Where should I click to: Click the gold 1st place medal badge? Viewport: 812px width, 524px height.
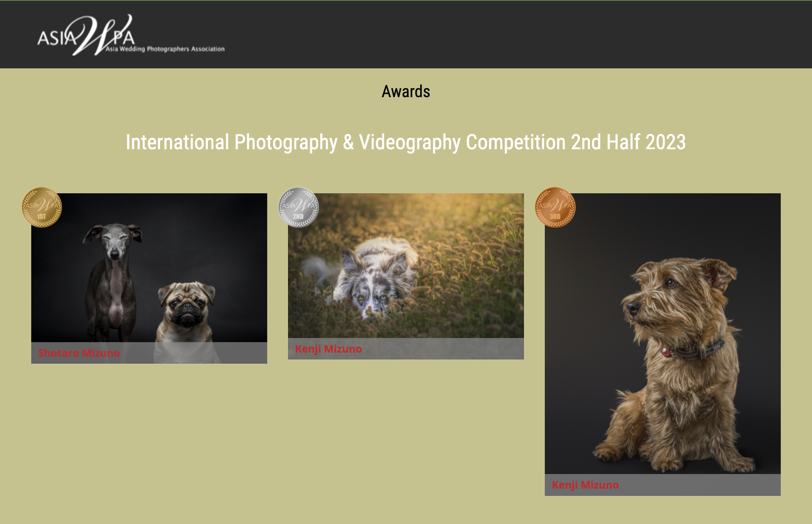pyautogui.click(x=42, y=208)
